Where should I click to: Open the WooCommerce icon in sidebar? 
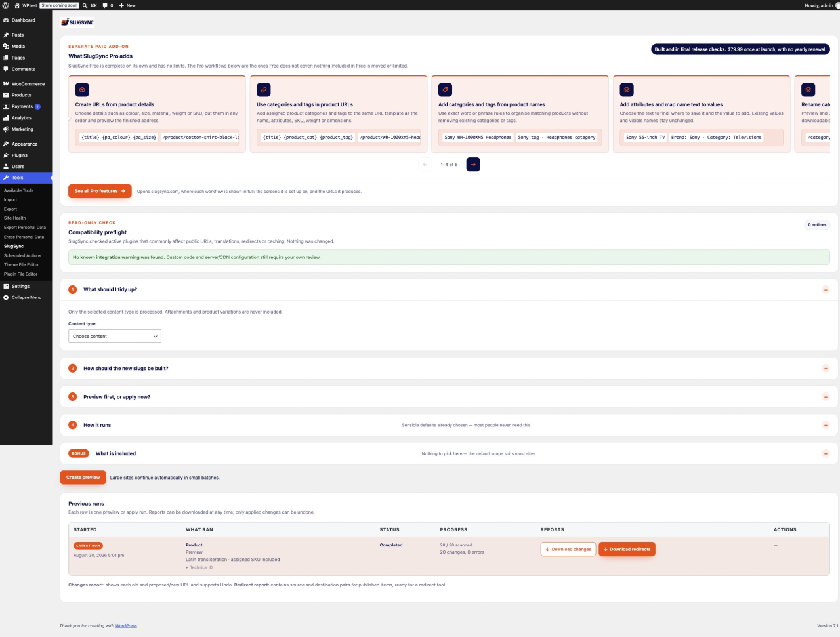coord(6,84)
